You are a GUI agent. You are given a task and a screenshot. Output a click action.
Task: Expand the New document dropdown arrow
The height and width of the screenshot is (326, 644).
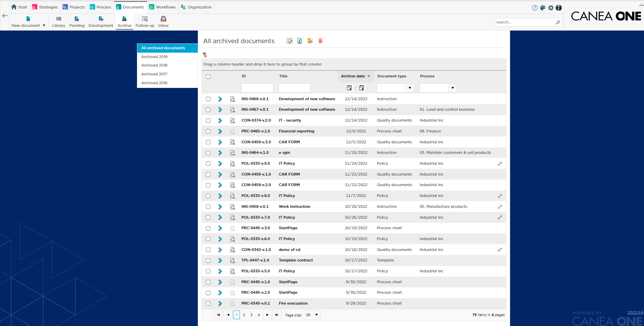point(44,25)
